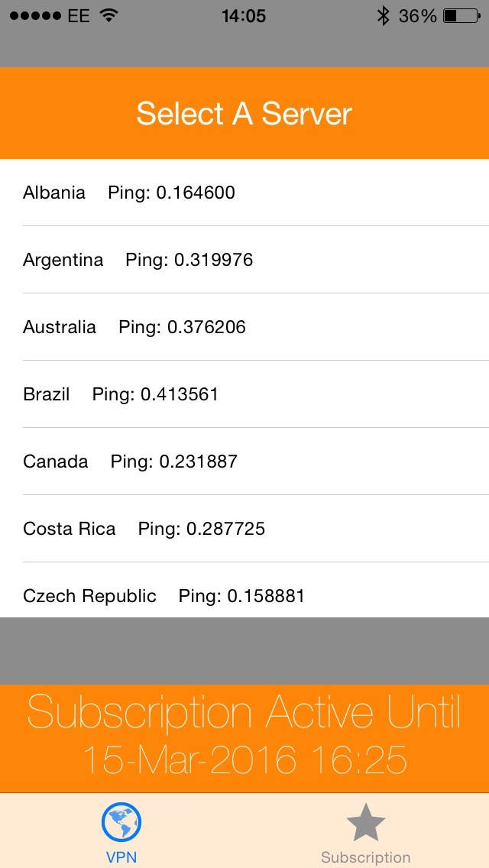Tap the Subscription star icon
The image size is (489, 868).
tap(366, 822)
